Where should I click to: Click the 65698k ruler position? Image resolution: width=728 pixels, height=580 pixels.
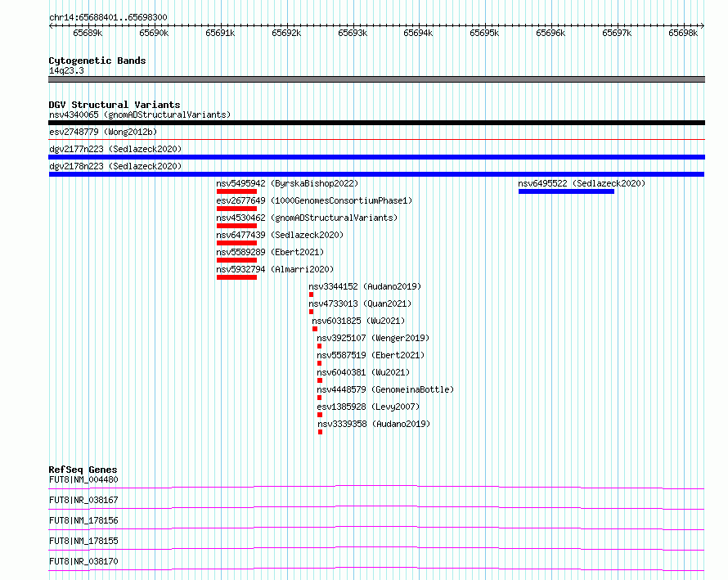pyautogui.click(x=683, y=33)
